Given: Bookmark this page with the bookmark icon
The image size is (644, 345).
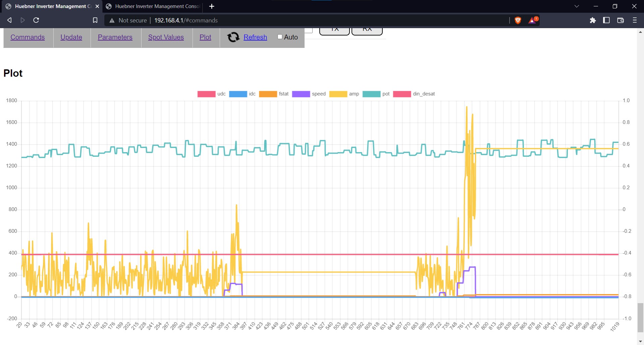Looking at the screenshot, I should 95,20.
